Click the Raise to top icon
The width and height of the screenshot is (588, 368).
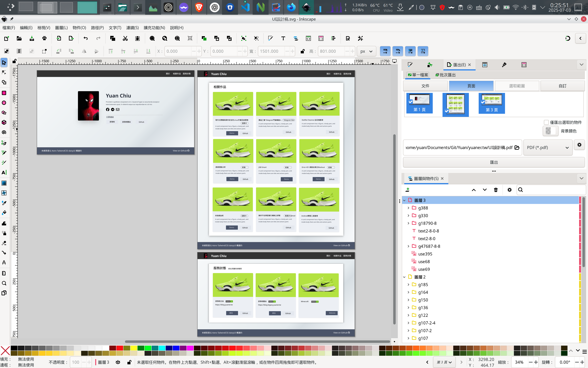[x=111, y=51]
